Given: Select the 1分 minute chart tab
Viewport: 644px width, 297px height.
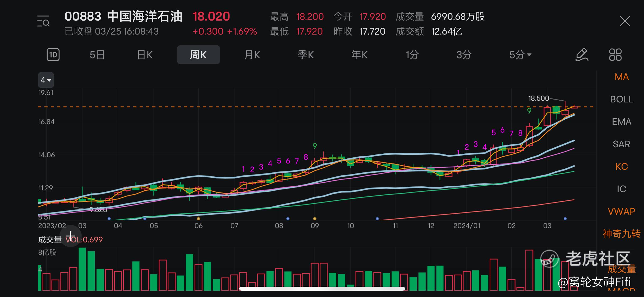Looking at the screenshot, I should (412, 55).
